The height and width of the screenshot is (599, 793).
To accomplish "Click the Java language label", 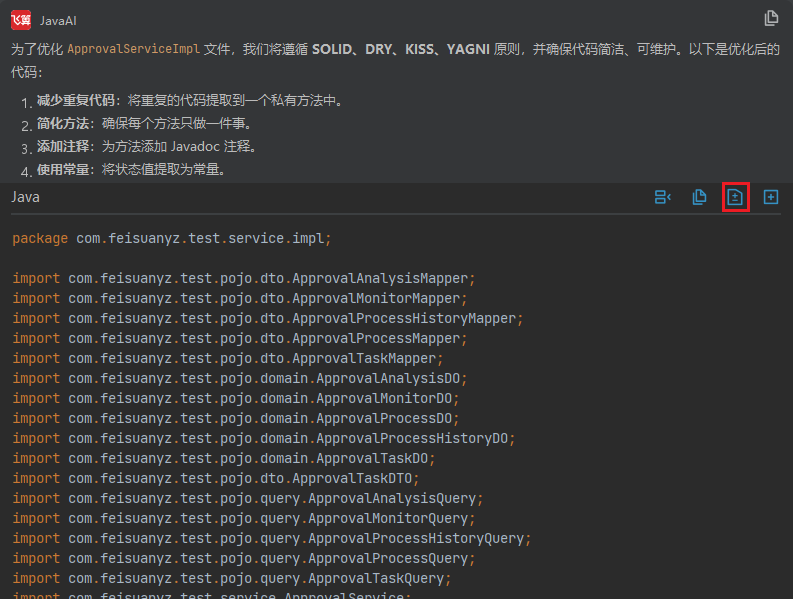I will point(25,197).
